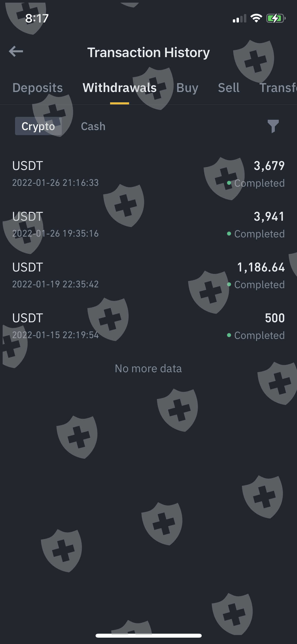Viewport: 297px width, 644px height.
Task: Tap the battery charging icon
Action: tap(276, 18)
